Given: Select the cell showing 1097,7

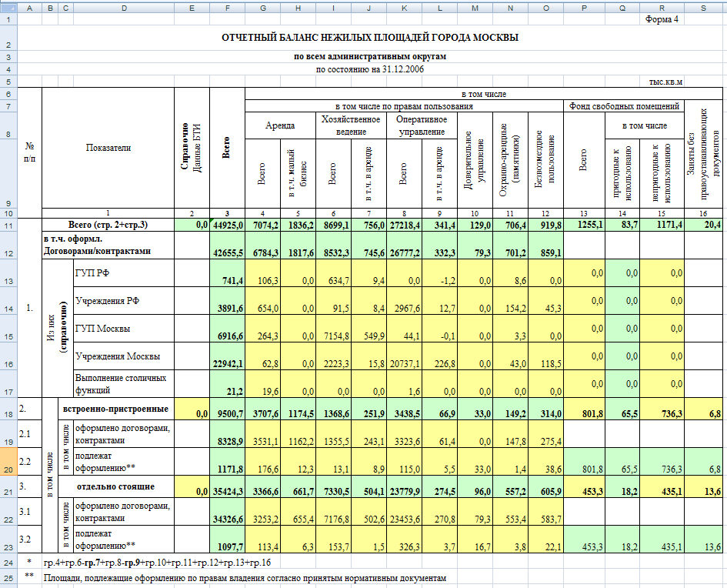Looking at the screenshot, I should [227, 540].
